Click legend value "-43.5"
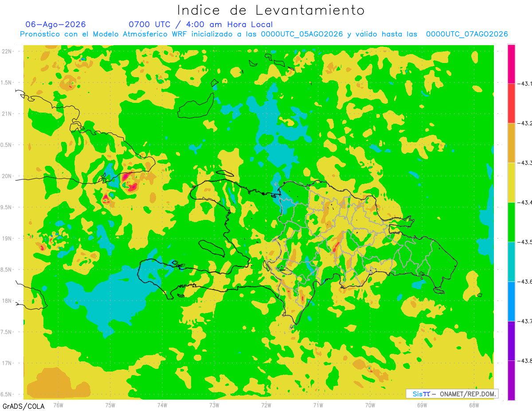The height and width of the screenshot is (411, 532). pos(524,242)
